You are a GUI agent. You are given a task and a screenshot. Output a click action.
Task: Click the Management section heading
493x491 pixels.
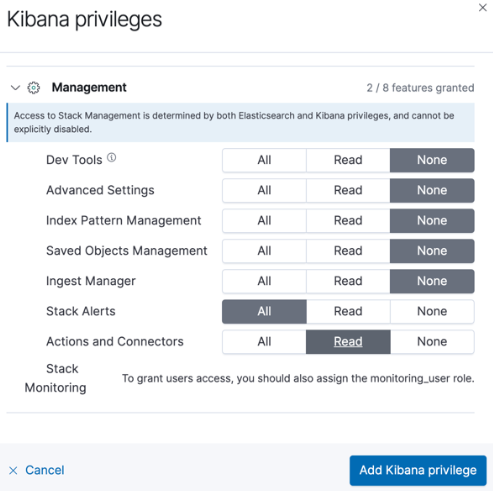coord(89,87)
